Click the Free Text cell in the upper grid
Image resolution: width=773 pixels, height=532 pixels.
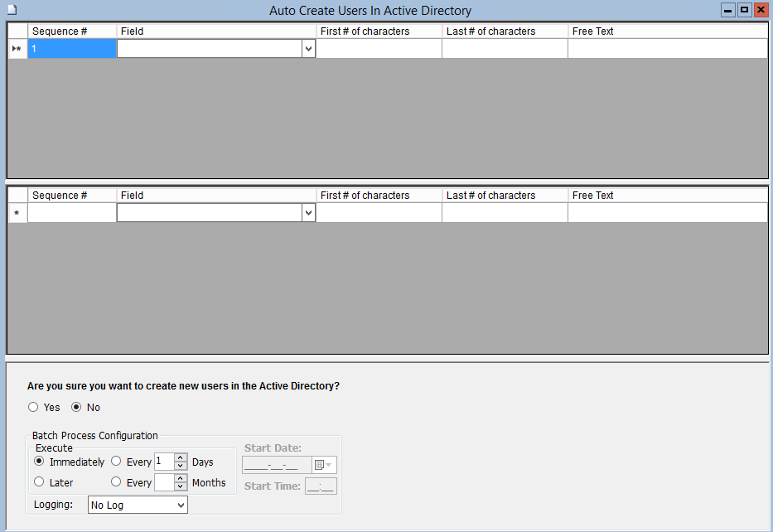click(x=667, y=49)
